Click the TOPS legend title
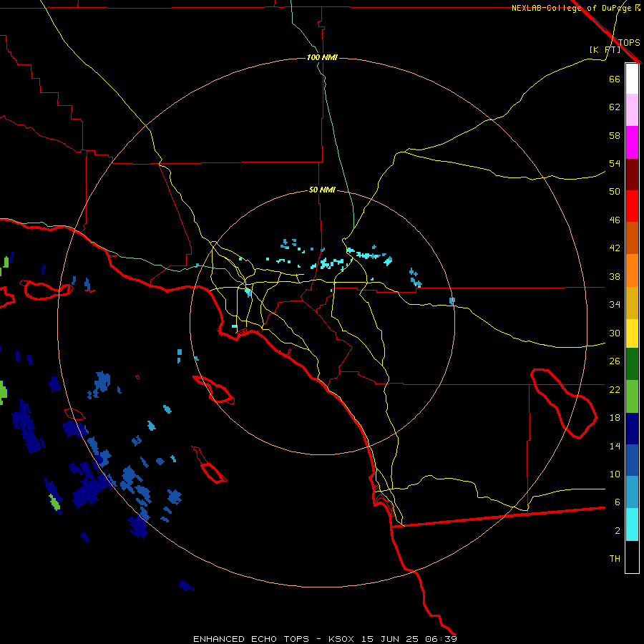Screen dimensions: 644x644 click(629, 42)
